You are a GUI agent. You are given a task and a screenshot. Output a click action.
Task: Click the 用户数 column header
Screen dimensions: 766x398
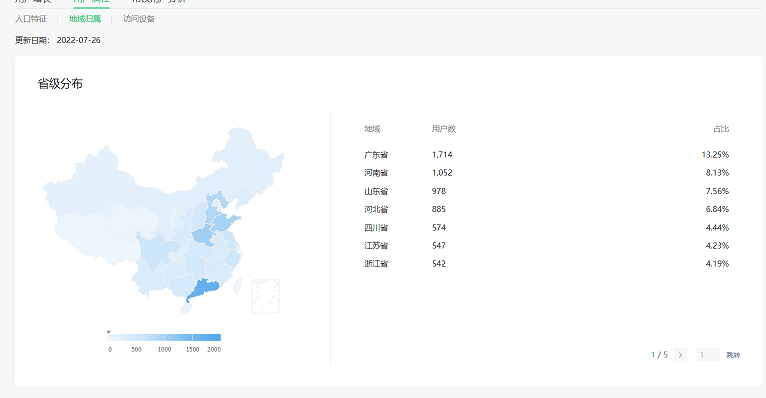[x=444, y=129]
